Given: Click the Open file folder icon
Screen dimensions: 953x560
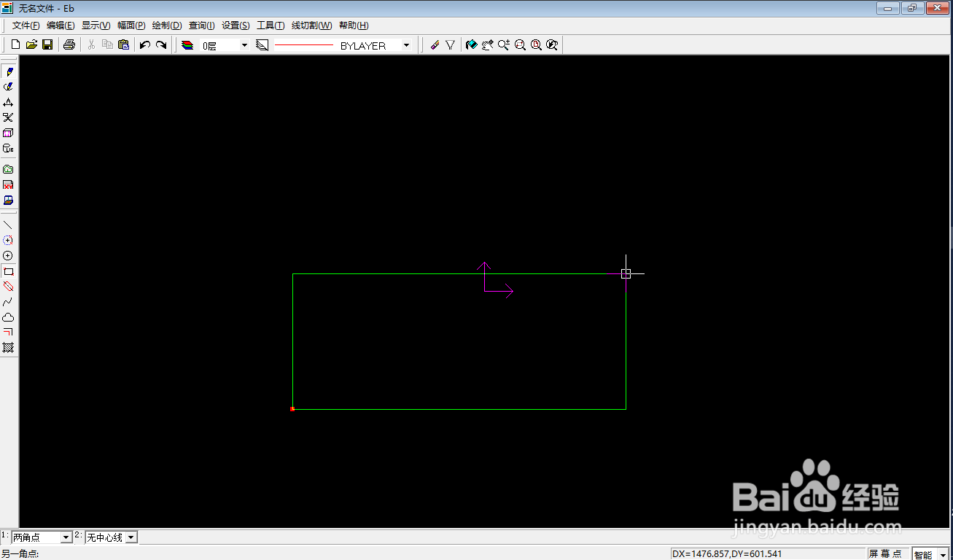Looking at the screenshot, I should point(31,45).
